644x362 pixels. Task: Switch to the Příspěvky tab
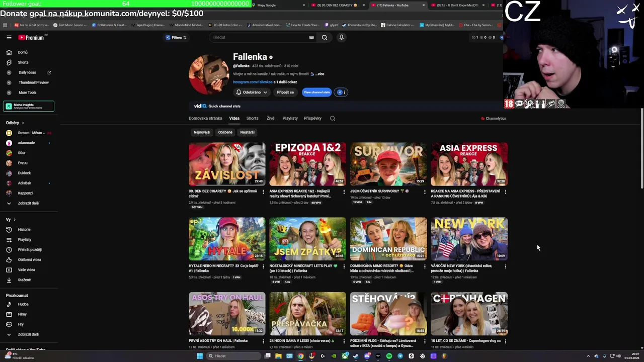pos(312,118)
